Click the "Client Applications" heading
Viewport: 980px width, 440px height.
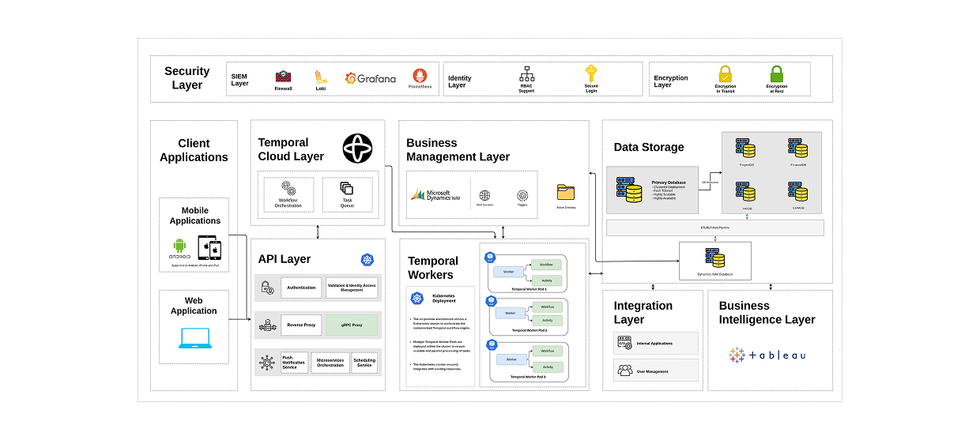pyautogui.click(x=194, y=150)
